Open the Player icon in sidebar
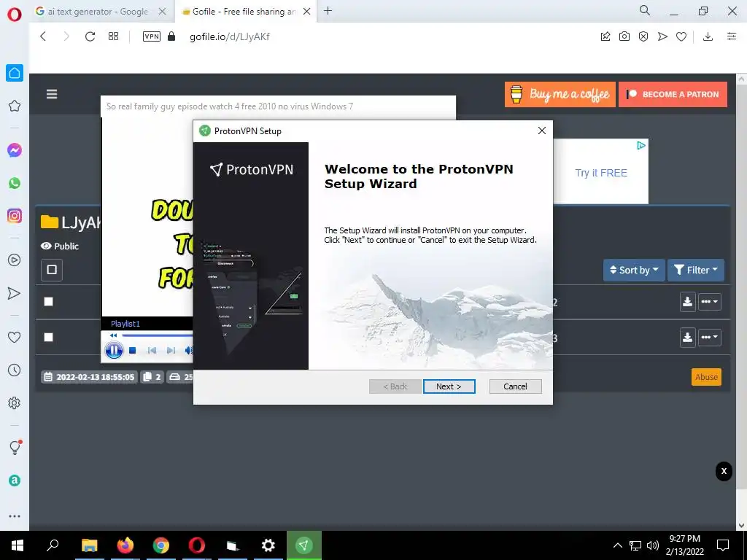This screenshot has width=747, height=560. click(x=15, y=260)
